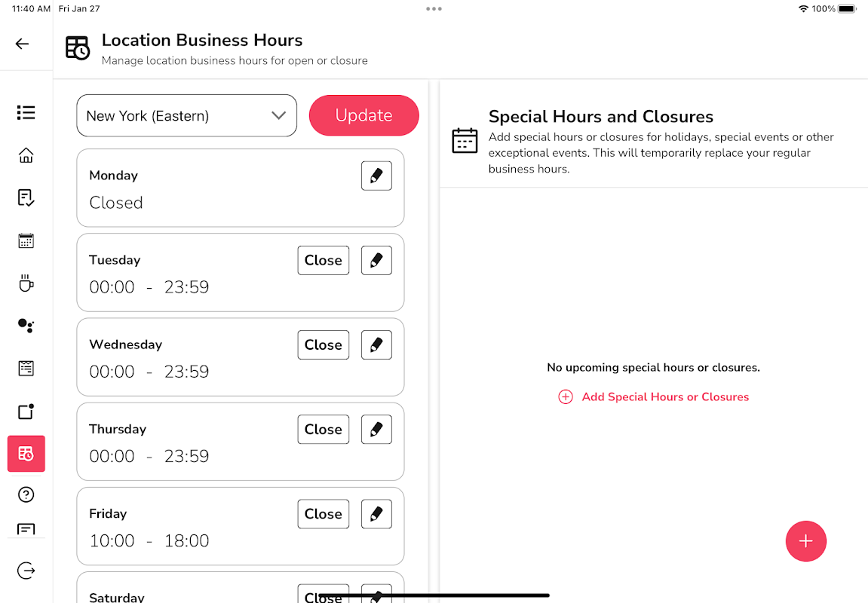
Task: Click the Location Business Hours title
Action: coord(202,40)
